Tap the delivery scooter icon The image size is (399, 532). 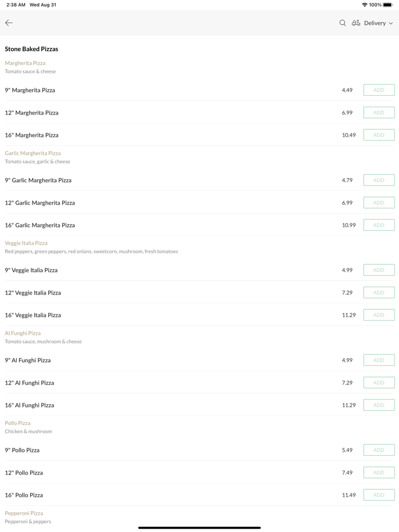point(356,23)
